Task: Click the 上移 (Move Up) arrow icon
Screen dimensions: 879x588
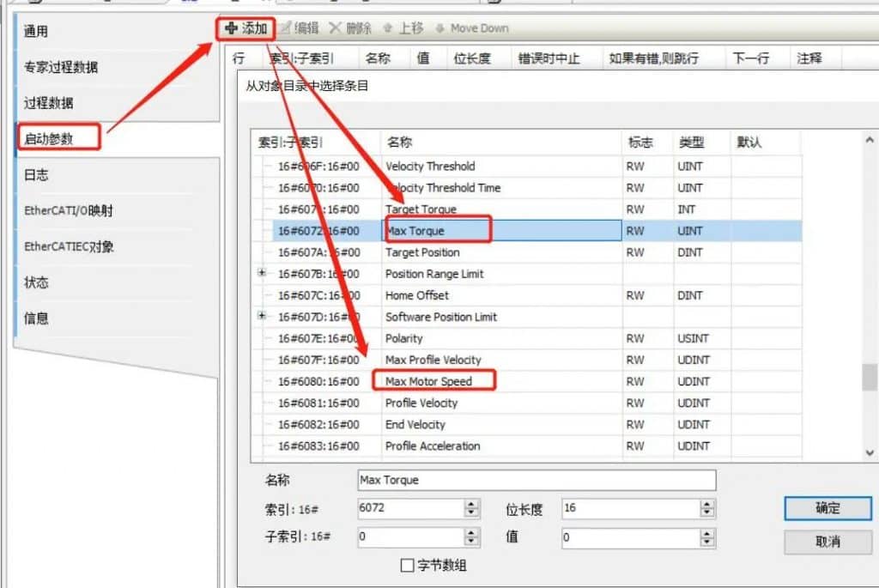Action: click(x=388, y=28)
